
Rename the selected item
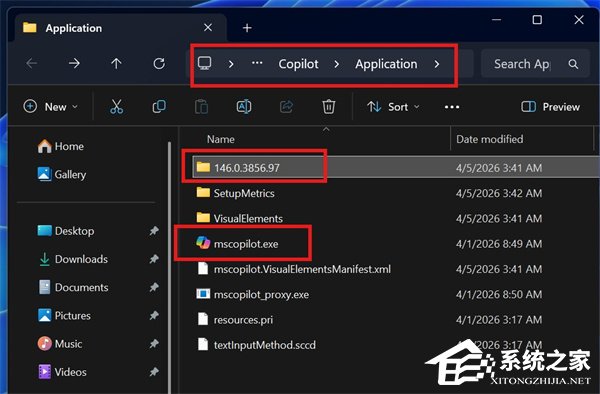click(x=244, y=107)
